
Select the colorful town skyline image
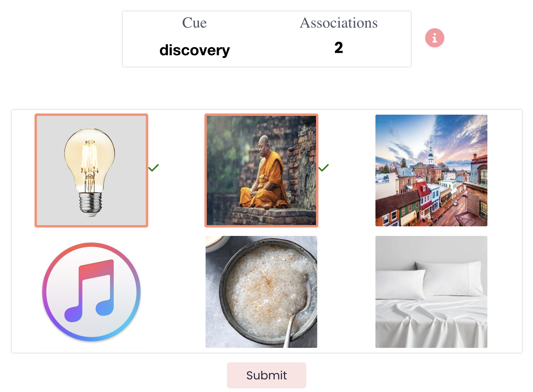[431, 170]
